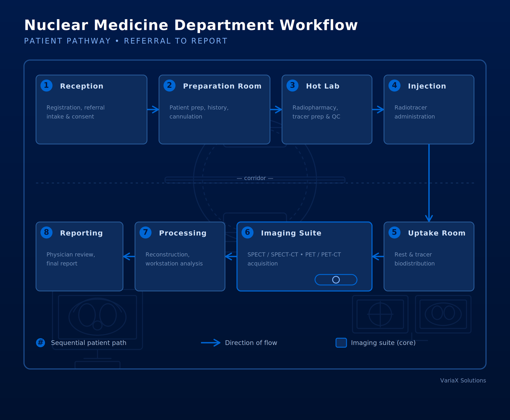Click the # legend icon for sequential path
The image size is (510, 420).
pyautogui.click(x=40, y=343)
